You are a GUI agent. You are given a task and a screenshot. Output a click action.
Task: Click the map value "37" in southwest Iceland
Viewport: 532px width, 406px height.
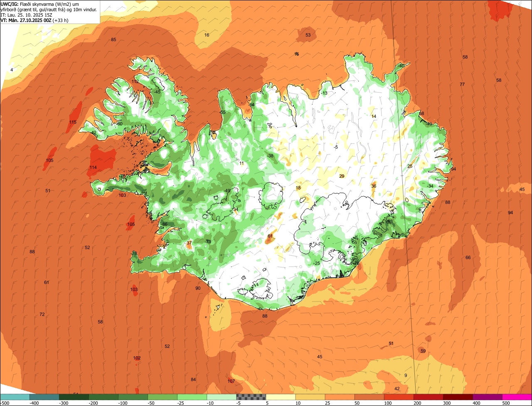[x=189, y=243]
